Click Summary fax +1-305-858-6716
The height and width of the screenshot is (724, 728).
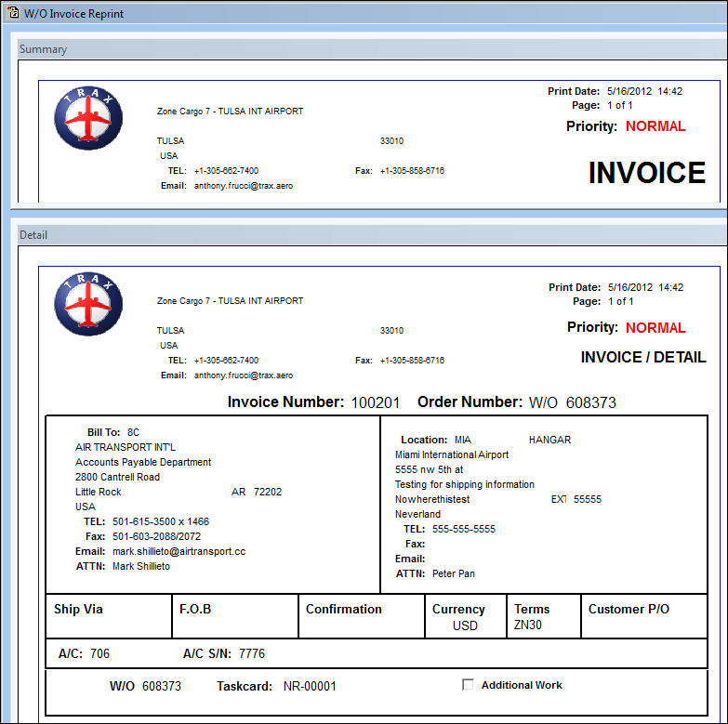click(412, 171)
